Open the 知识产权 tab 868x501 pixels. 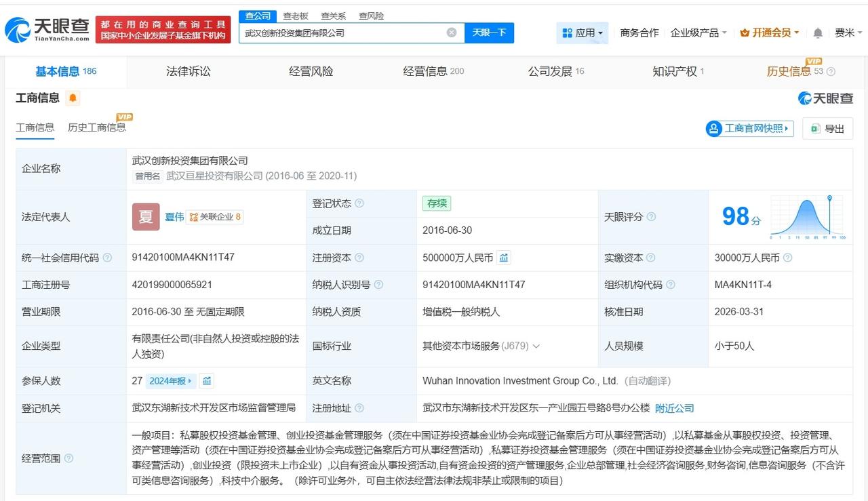(678, 71)
